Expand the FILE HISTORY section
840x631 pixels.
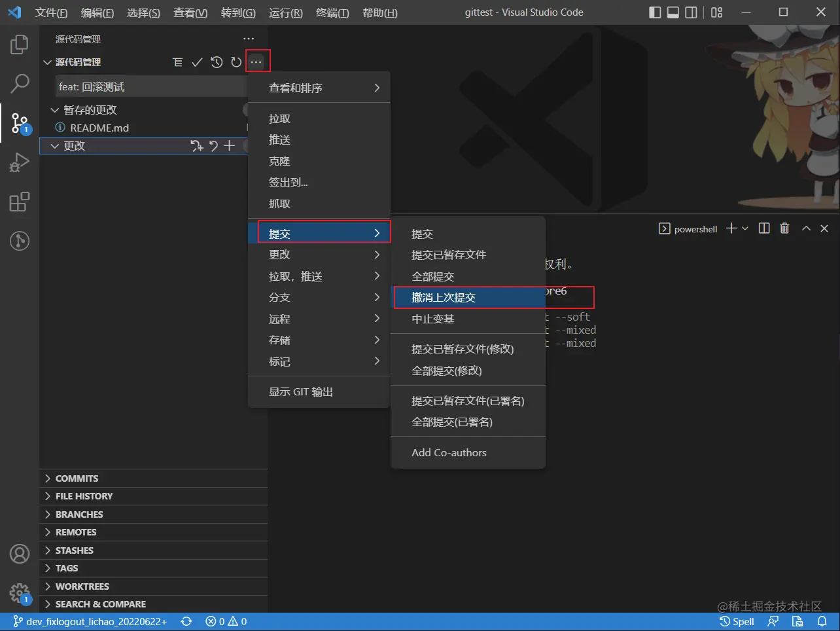click(x=153, y=496)
